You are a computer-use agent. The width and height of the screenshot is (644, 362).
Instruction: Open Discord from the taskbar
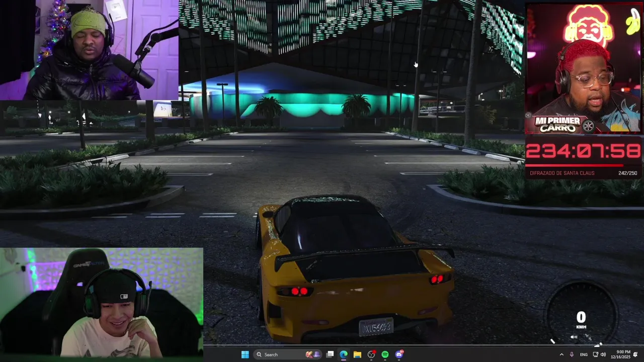[x=399, y=354]
